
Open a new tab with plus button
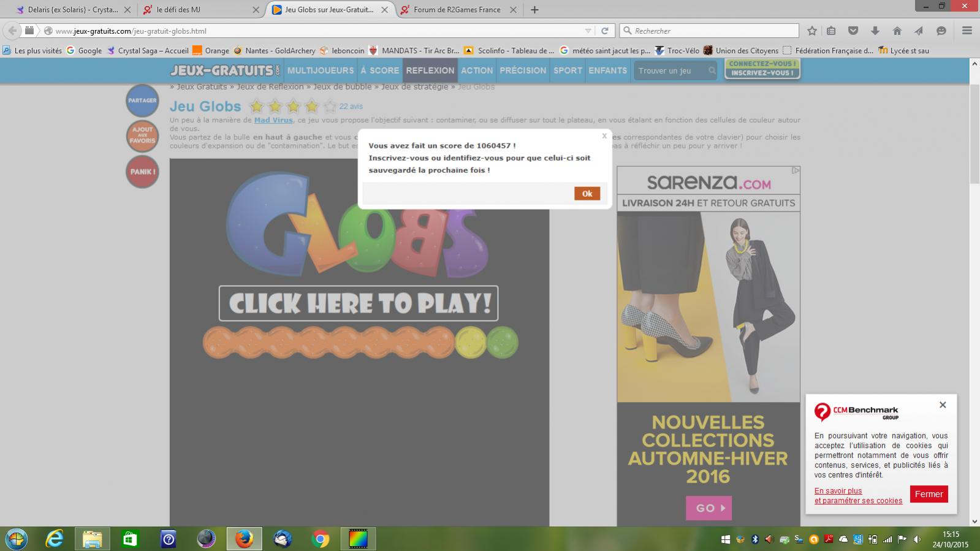[x=534, y=10]
